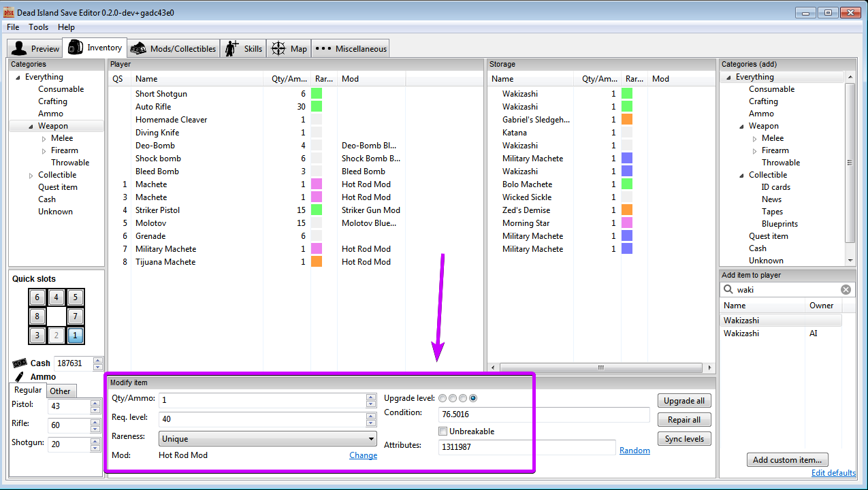Clear the item search box
This screenshot has width=868, height=490.
(x=846, y=289)
